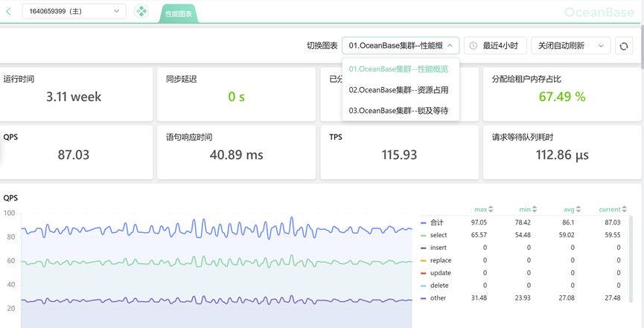Screen dimensions: 644x328
Task: Click the 请求等待队列耗时 value 112.86 µs
Action: 562,155
